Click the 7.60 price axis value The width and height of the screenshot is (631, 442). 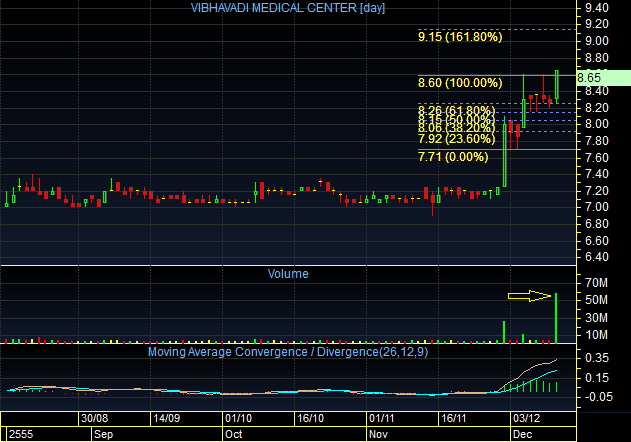point(597,157)
